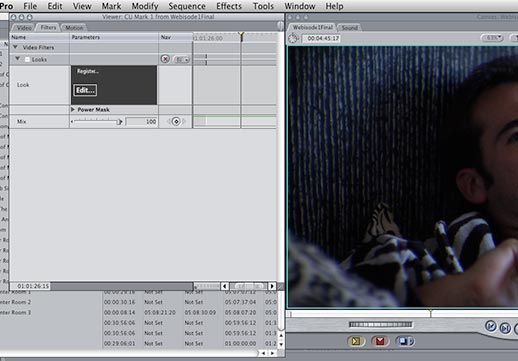Click the Browser horizontal scroll right arrow

click(x=273, y=353)
